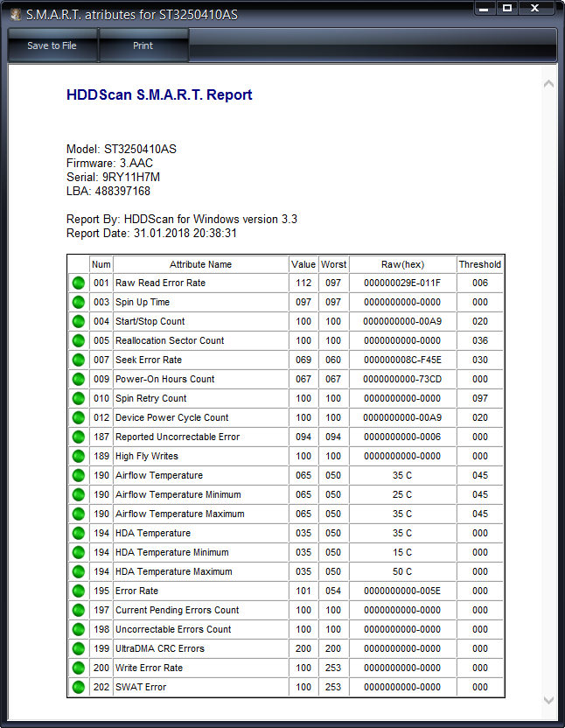This screenshot has width=565, height=728.
Task: Click the HDDScan app icon in title bar
Action: (15, 15)
